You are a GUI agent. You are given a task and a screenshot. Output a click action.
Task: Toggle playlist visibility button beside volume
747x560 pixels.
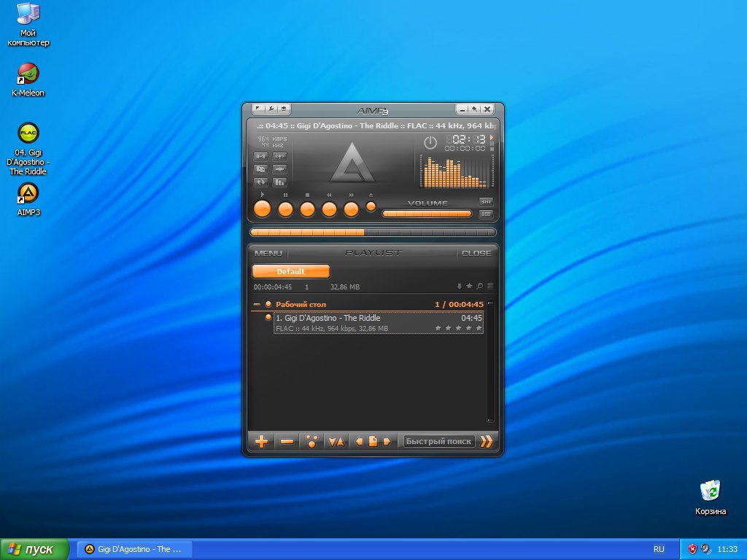[x=485, y=214]
